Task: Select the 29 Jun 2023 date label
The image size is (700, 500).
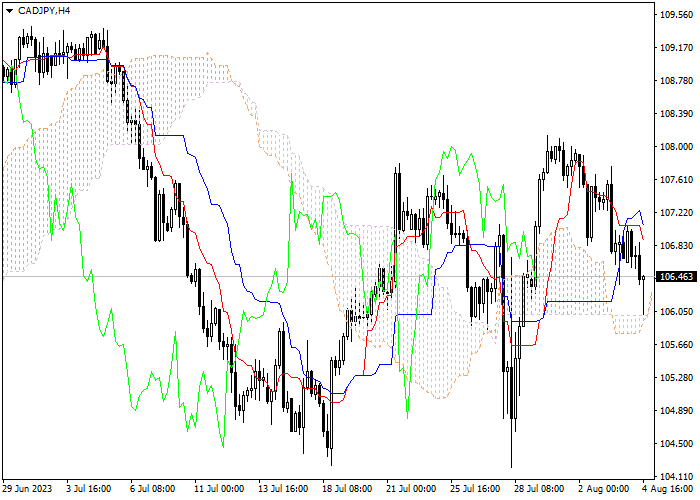Action: [x=27, y=488]
